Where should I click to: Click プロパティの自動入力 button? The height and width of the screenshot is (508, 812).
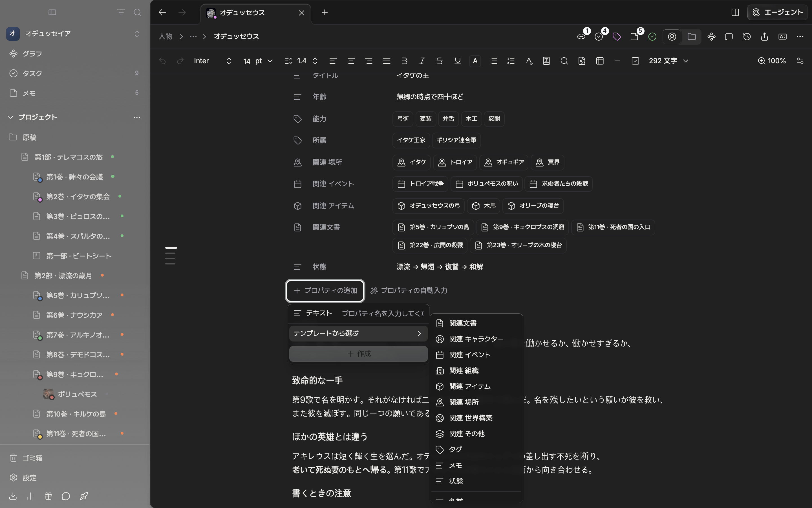pos(409,291)
